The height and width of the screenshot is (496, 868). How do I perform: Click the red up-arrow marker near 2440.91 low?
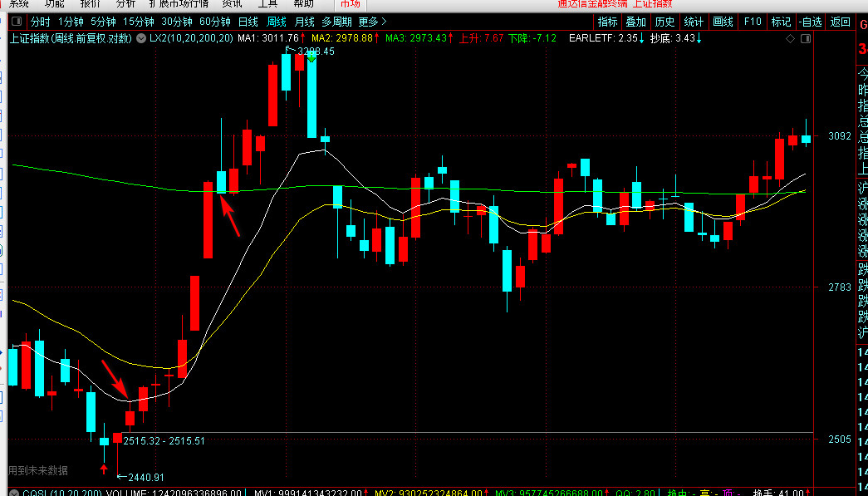point(103,470)
